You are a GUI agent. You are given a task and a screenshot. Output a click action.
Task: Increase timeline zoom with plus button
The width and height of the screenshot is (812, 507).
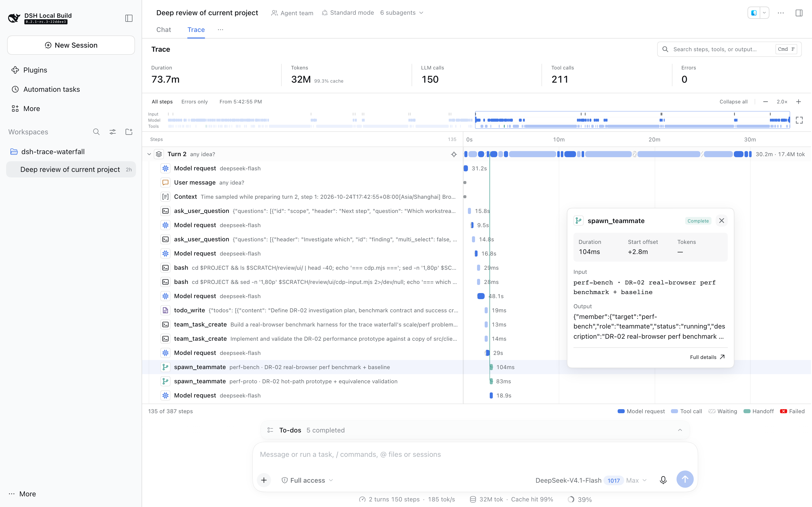pos(799,102)
